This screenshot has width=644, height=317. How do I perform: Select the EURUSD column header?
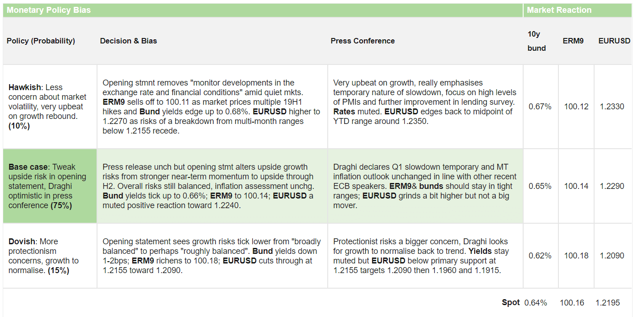click(x=614, y=41)
